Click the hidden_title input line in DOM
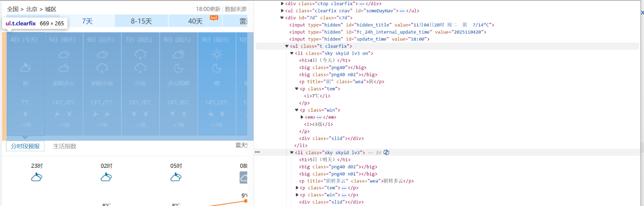This screenshot has height=206, width=644. (392, 25)
